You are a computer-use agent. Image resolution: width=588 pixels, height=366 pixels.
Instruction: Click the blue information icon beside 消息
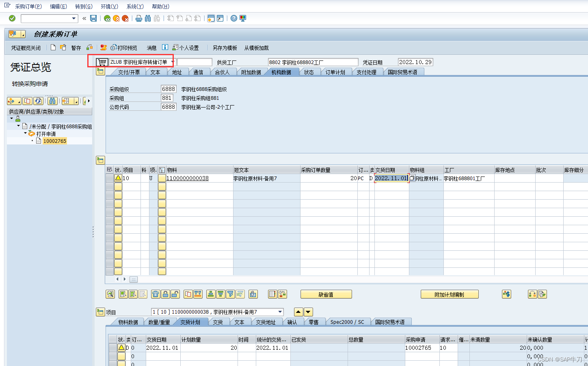pos(165,47)
